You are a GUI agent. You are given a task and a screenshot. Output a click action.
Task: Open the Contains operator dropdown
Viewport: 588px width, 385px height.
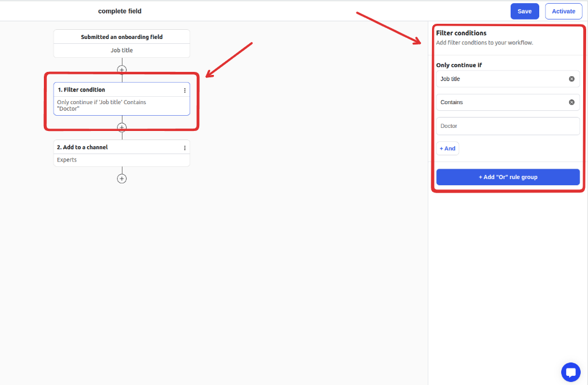pos(500,102)
